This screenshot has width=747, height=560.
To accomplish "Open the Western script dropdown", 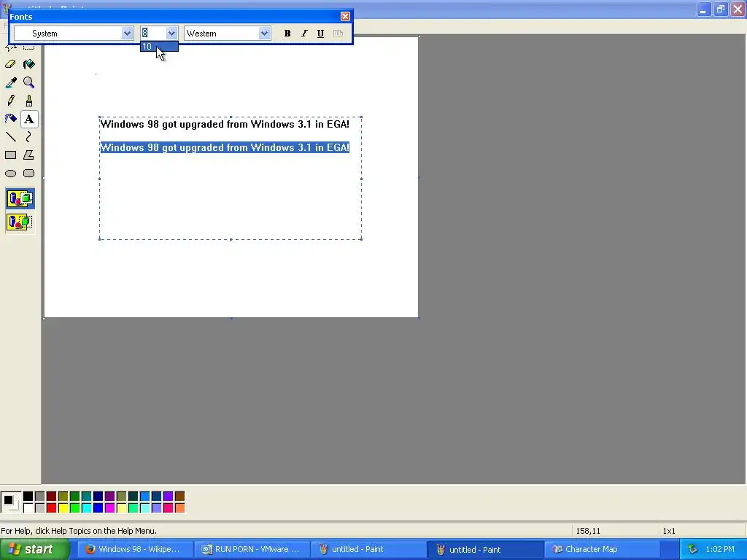I will 264,34.
